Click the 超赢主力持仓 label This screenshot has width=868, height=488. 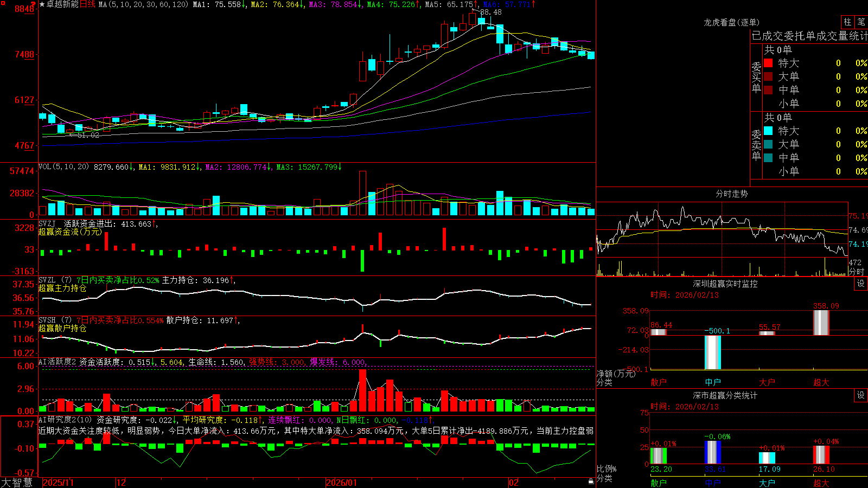[x=62, y=288]
